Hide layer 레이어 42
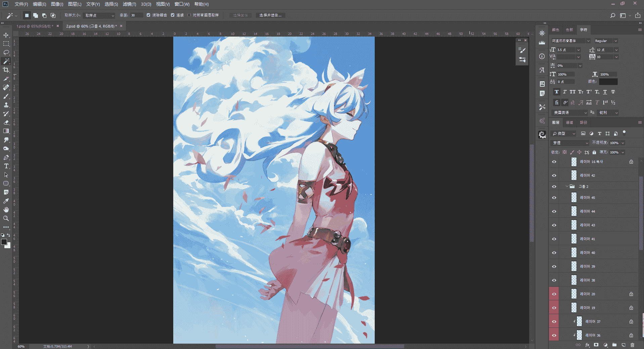The image size is (644, 349). pos(554,175)
